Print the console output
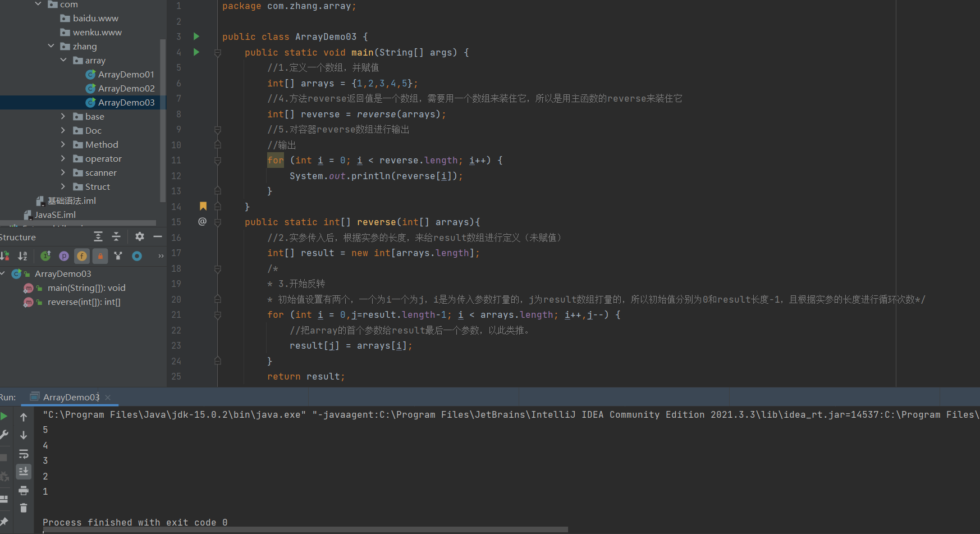Screen dimensions: 980x534 click(x=24, y=491)
